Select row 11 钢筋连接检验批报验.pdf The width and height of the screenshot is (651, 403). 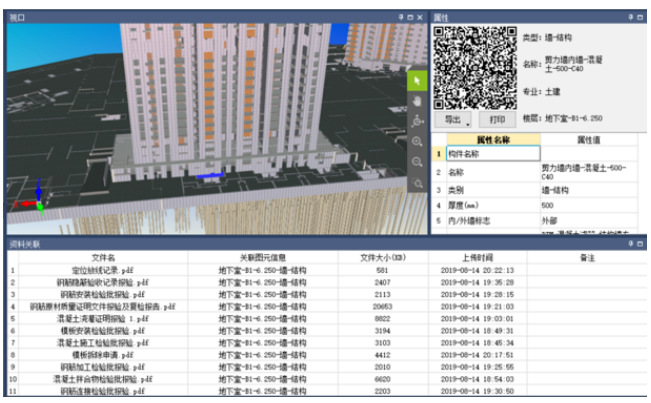(103, 391)
